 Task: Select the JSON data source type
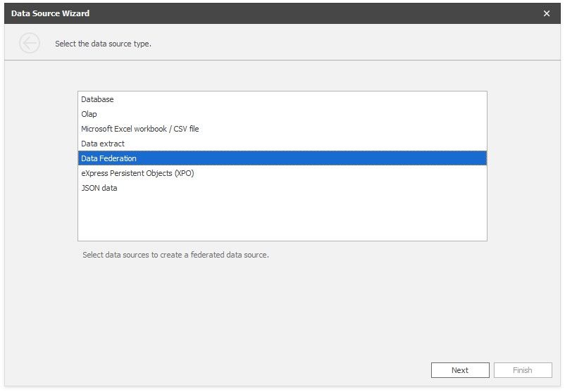point(99,188)
